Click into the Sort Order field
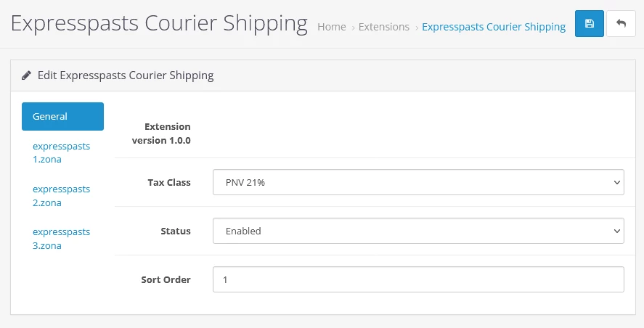 tap(418, 279)
